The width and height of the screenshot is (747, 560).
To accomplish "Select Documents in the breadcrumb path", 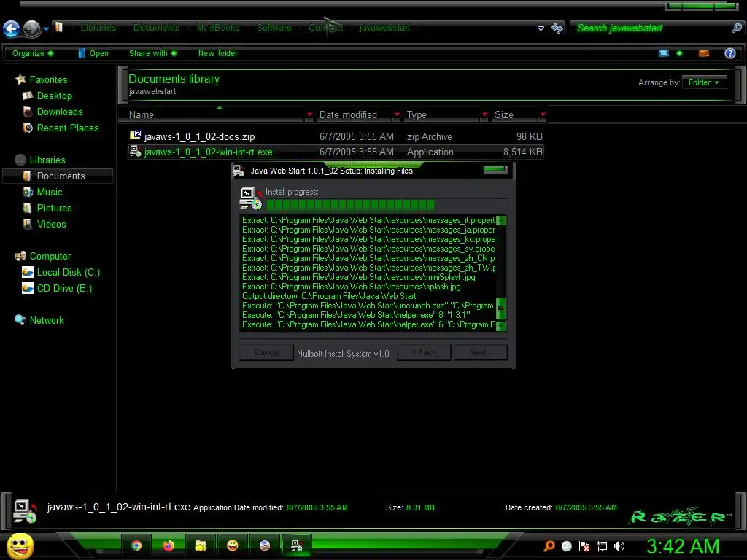I will point(156,28).
